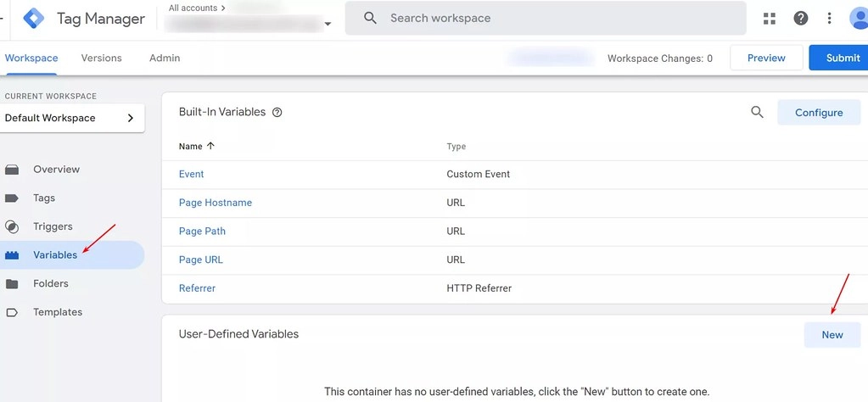
Task: Switch to the Versions tab
Action: [x=101, y=58]
